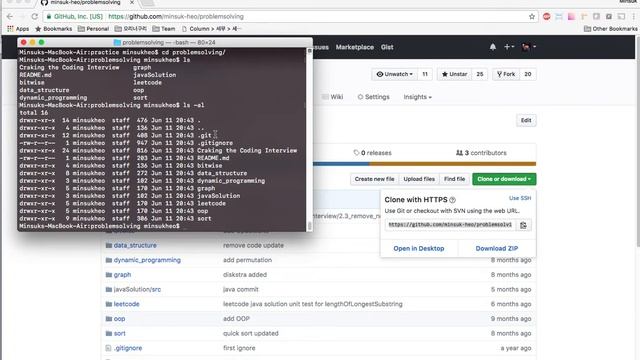Reload the GitHub page
The height and width of the screenshot is (360, 640).
35,16
